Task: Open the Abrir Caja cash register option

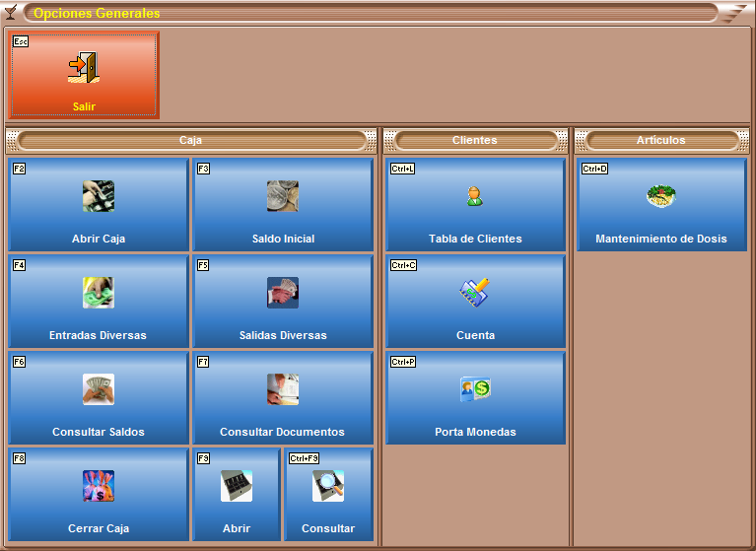Action: [x=99, y=205]
